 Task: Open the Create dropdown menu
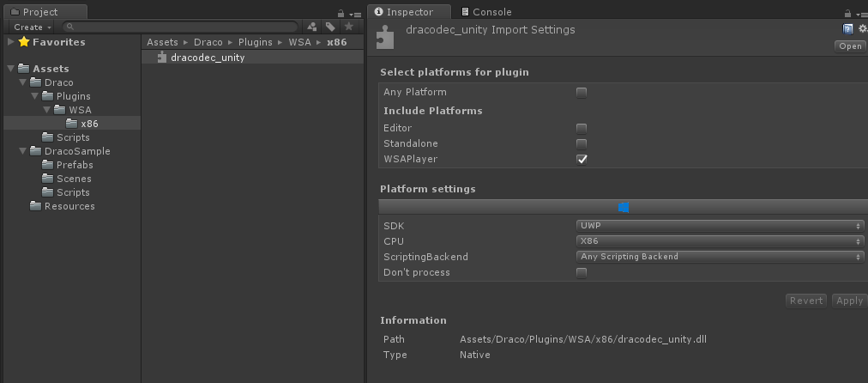pos(33,27)
